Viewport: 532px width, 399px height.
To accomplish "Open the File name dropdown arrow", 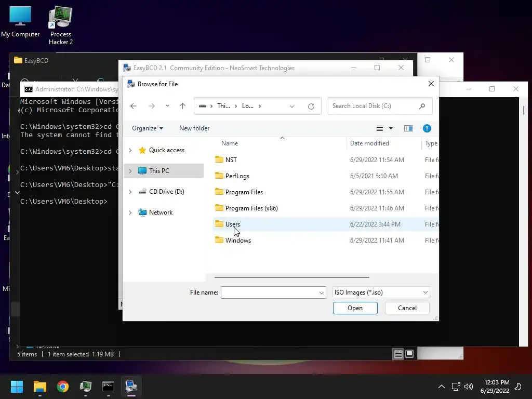I will tap(321, 292).
